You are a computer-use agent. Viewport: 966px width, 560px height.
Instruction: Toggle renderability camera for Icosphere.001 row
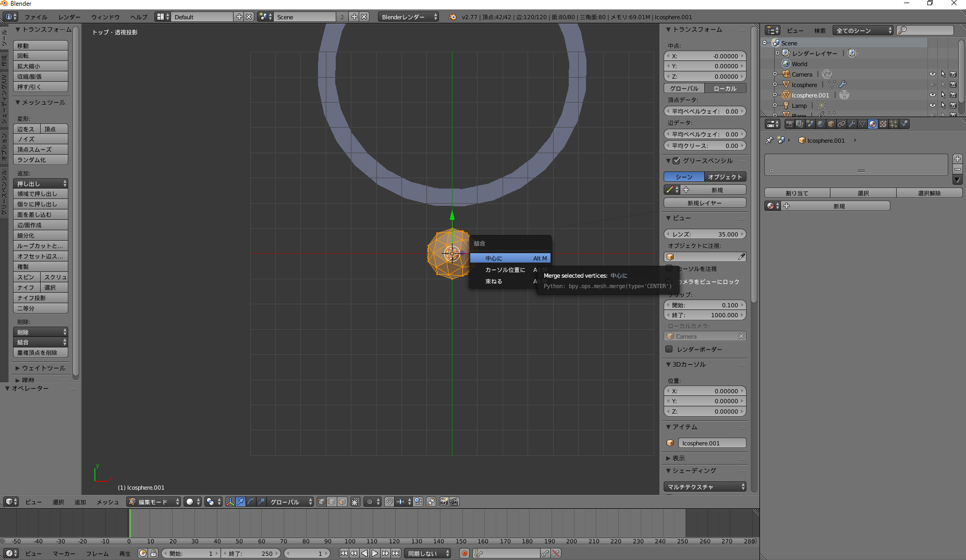click(953, 95)
